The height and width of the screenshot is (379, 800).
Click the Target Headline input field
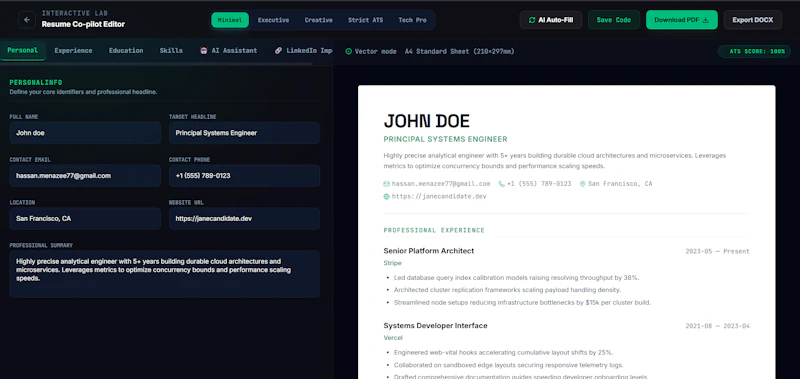coord(244,133)
